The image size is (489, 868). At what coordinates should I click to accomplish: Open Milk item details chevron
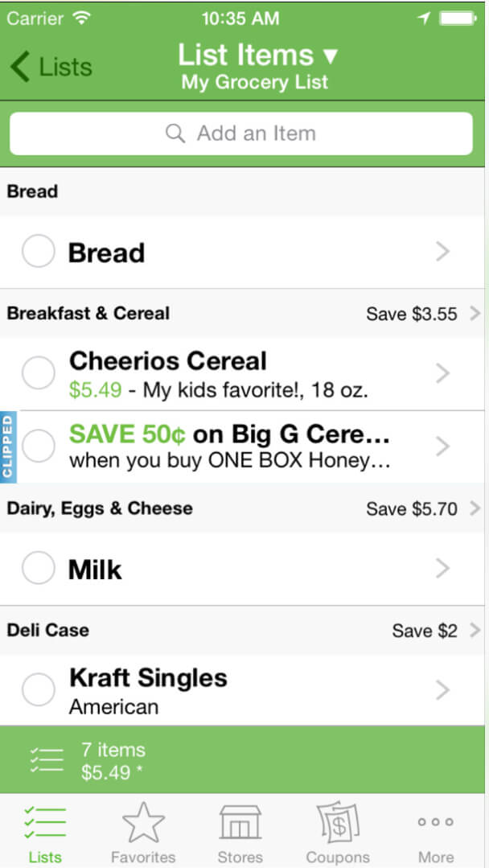[442, 570]
